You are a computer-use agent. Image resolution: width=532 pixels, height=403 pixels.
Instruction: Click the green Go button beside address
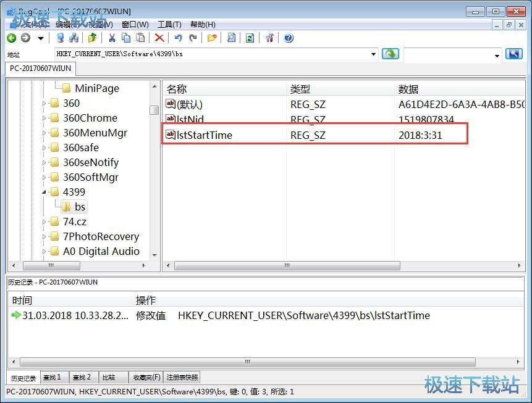[x=390, y=54]
